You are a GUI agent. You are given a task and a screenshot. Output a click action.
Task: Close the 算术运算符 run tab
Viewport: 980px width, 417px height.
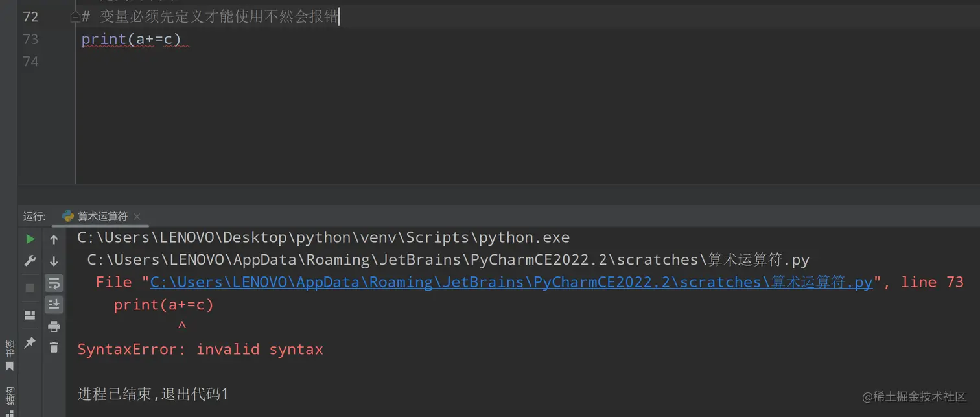tap(137, 217)
